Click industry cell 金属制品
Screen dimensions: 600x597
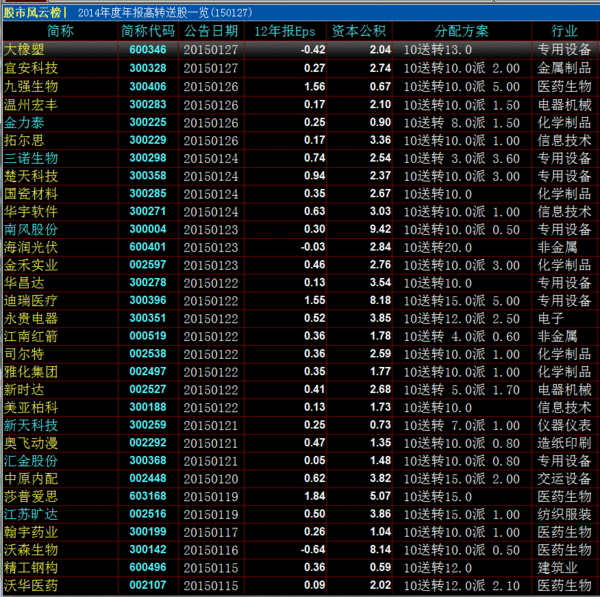tap(564, 68)
